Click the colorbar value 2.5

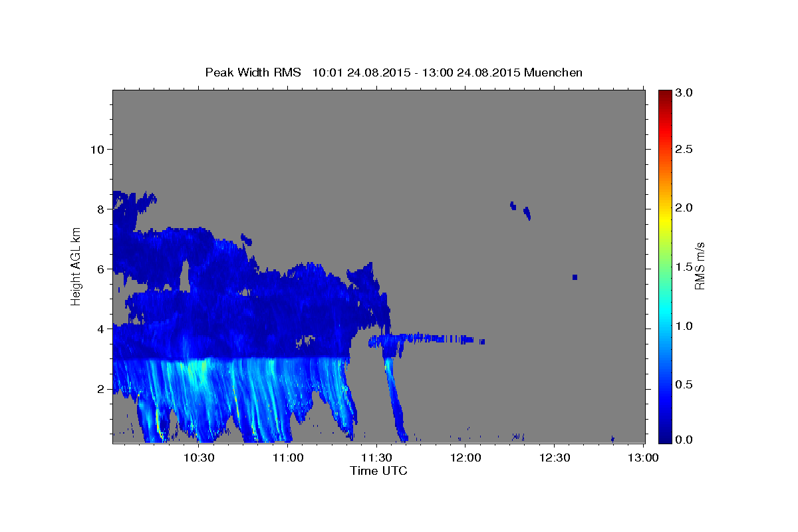coord(685,150)
